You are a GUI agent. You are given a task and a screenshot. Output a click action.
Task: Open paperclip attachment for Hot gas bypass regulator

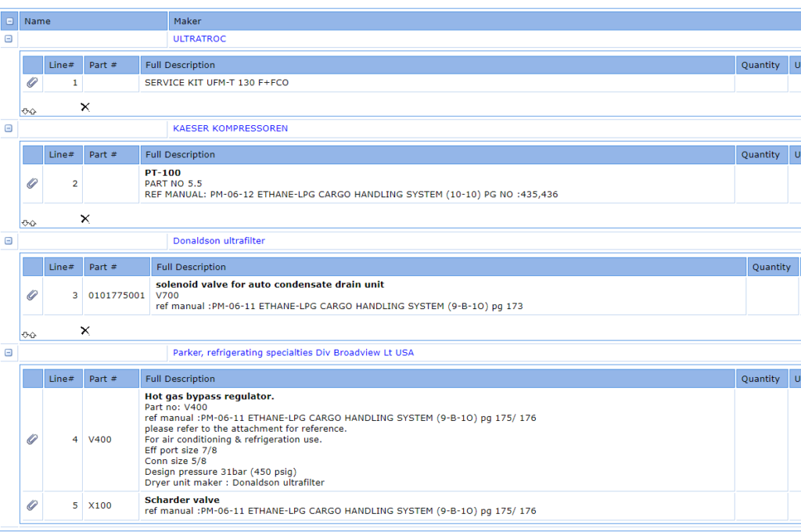click(x=32, y=439)
